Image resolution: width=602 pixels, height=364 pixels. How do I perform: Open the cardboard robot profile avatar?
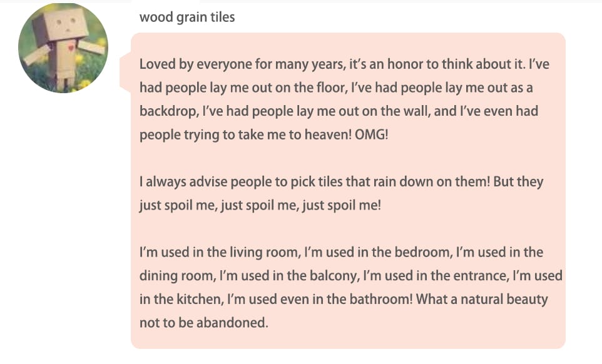pyautogui.click(x=63, y=48)
